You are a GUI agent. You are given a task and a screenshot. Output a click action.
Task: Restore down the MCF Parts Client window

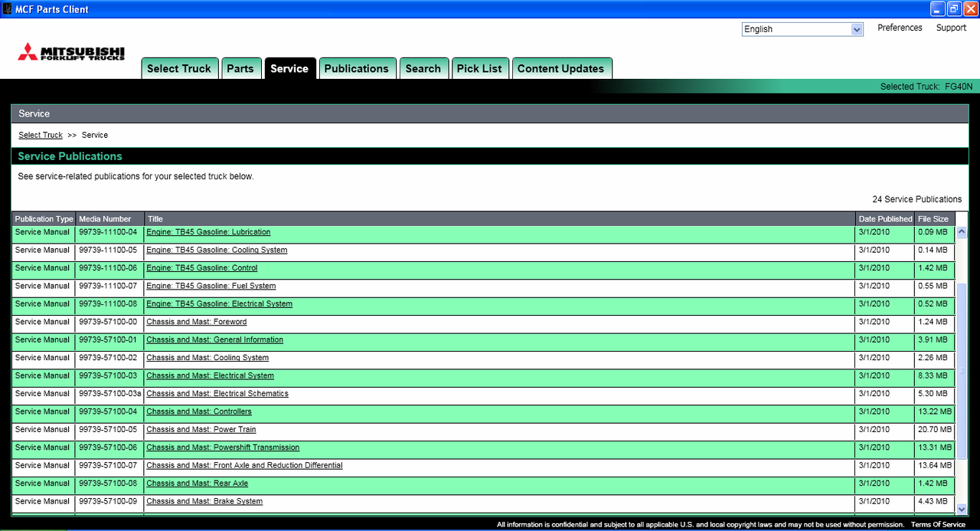click(x=954, y=9)
